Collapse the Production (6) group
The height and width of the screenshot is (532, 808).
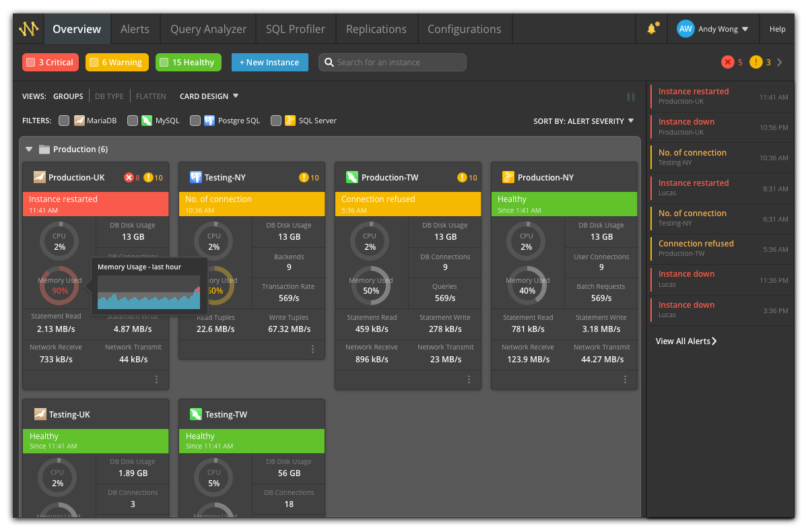coord(29,149)
